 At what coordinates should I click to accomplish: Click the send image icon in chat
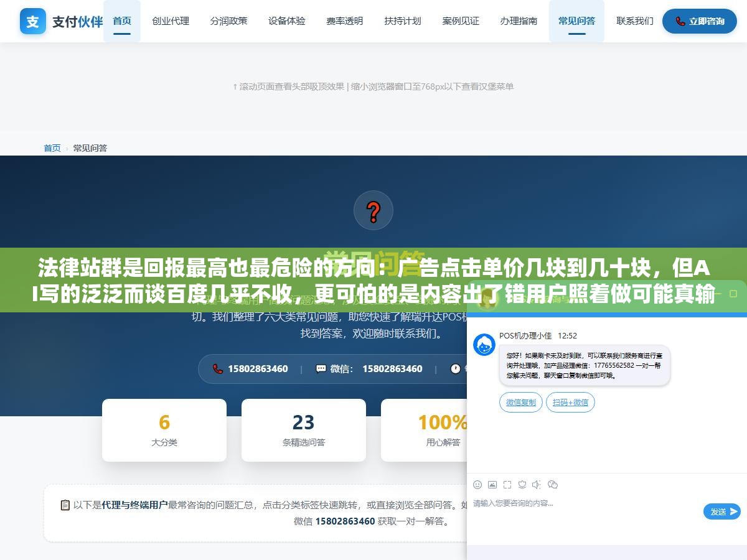coord(492,485)
